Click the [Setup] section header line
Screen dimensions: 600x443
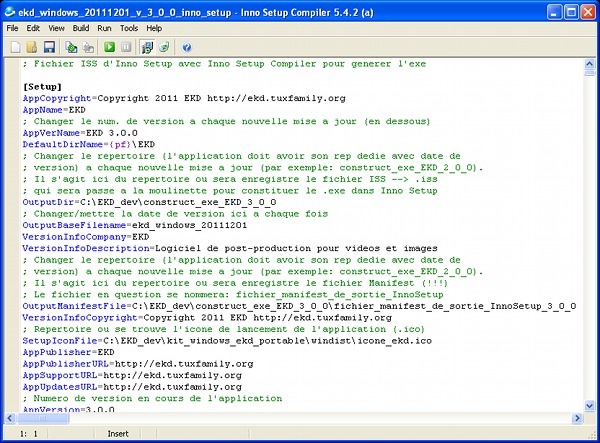click(42, 87)
